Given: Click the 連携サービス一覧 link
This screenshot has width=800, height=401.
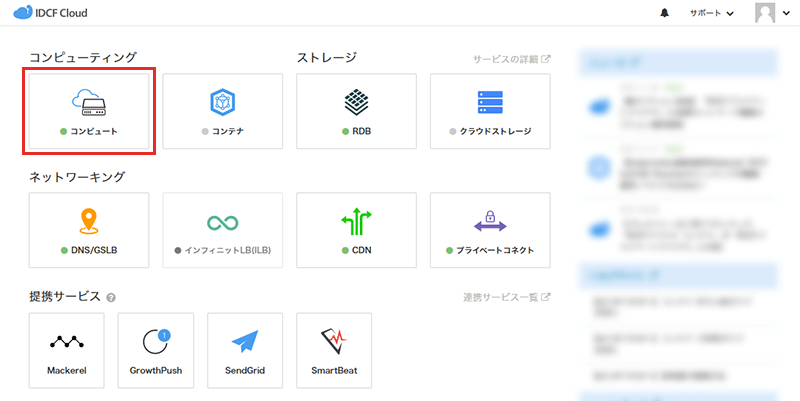Looking at the screenshot, I should pyautogui.click(x=506, y=297).
